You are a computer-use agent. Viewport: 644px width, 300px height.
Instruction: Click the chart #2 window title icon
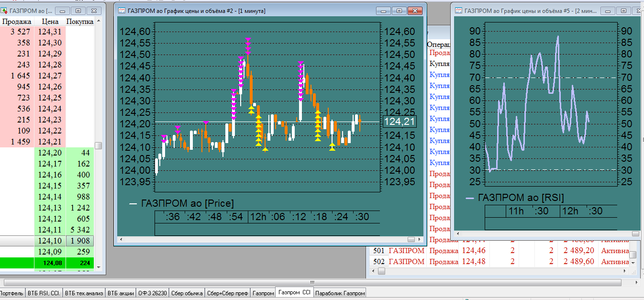122,10
